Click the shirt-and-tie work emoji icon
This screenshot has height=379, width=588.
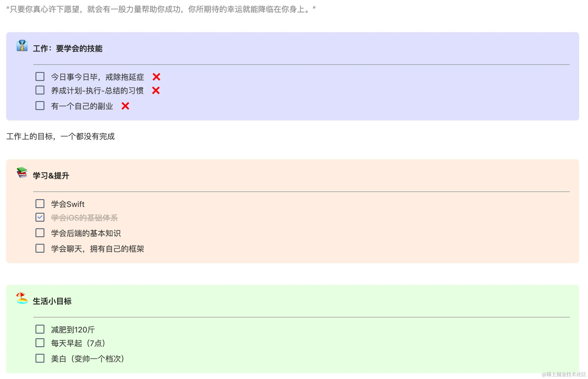(22, 46)
